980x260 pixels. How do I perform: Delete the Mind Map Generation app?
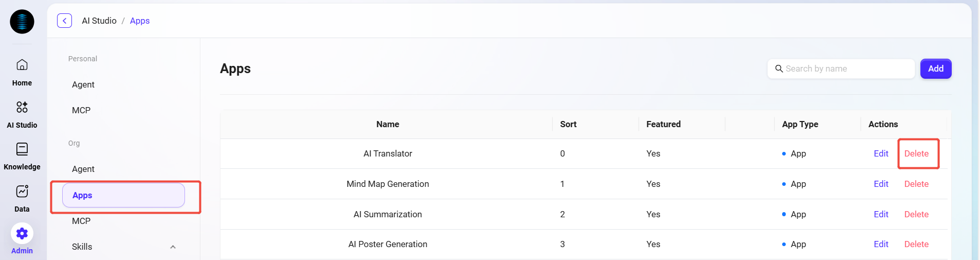pyautogui.click(x=916, y=184)
